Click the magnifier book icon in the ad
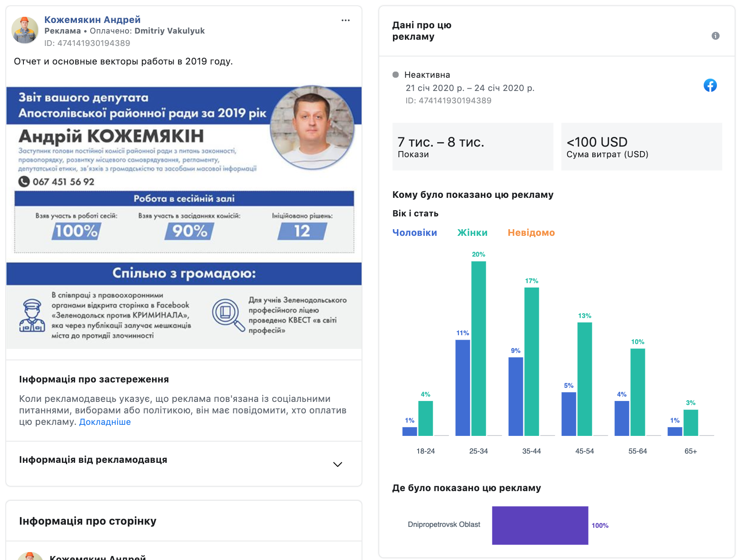This screenshot has width=747, height=560. [x=228, y=315]
